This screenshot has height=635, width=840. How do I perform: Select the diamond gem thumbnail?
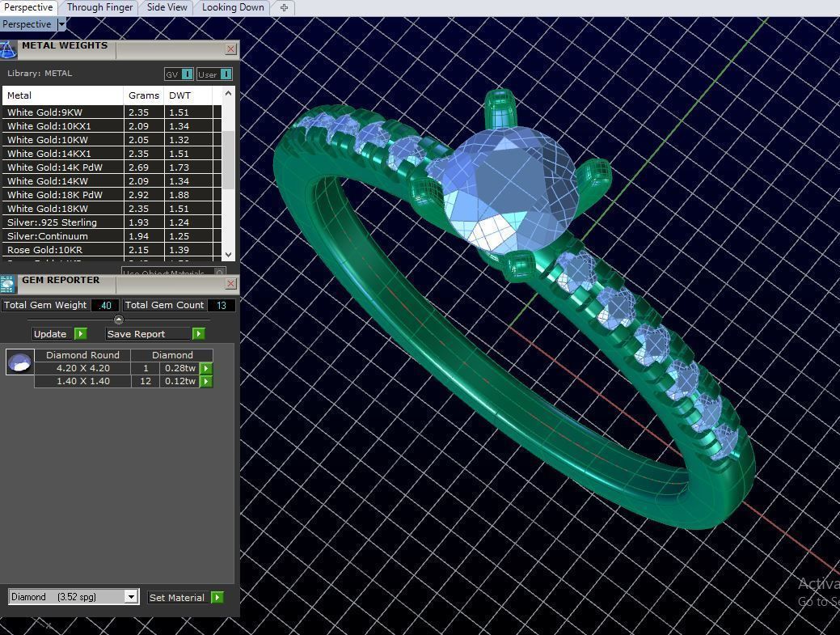[x=20, y=362]
